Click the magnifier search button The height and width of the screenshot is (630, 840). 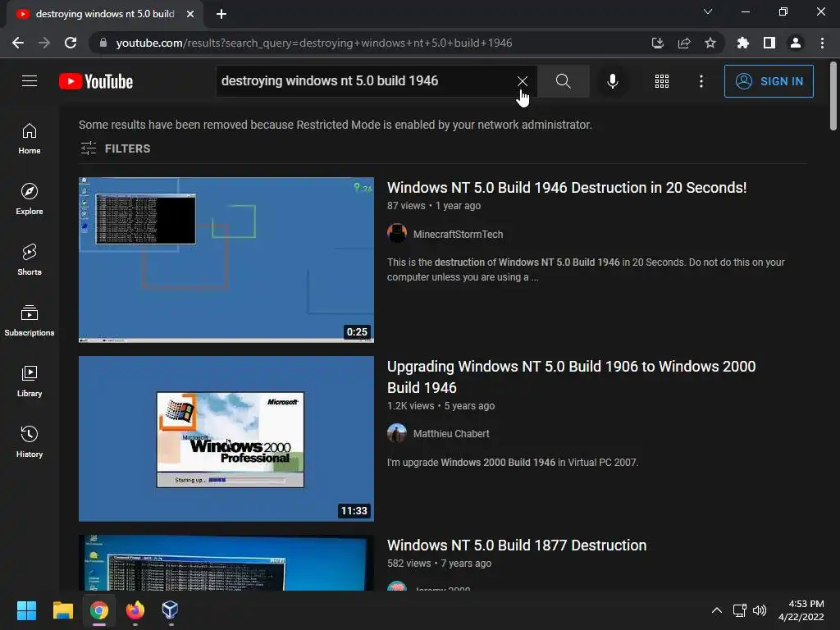563,81
